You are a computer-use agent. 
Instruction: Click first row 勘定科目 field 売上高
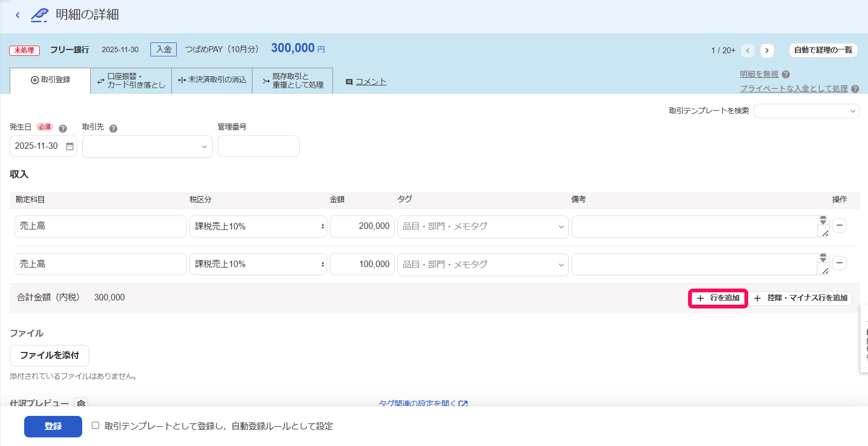coord(100,226)
